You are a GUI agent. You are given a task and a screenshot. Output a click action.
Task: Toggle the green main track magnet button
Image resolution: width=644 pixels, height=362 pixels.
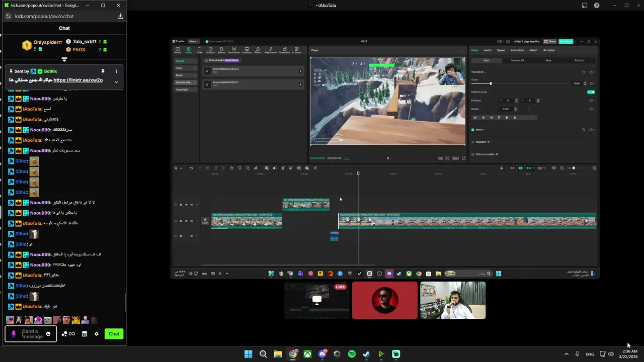520,168
